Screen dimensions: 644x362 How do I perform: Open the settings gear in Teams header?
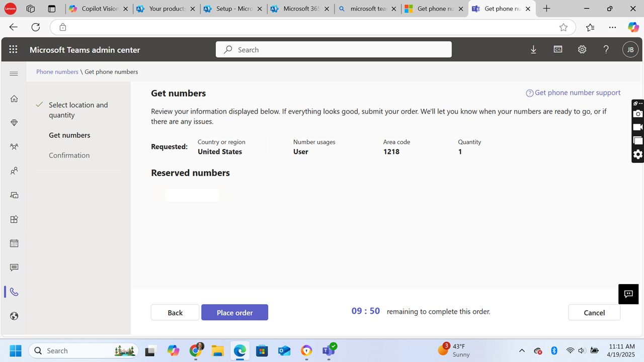coord(582,49)
